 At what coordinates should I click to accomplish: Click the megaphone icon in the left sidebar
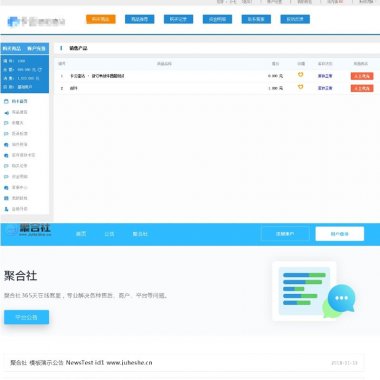coord(6,112)
